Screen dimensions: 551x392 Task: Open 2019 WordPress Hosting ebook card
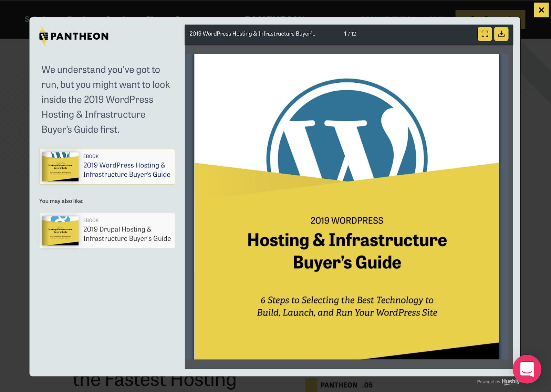pos(107,167)
